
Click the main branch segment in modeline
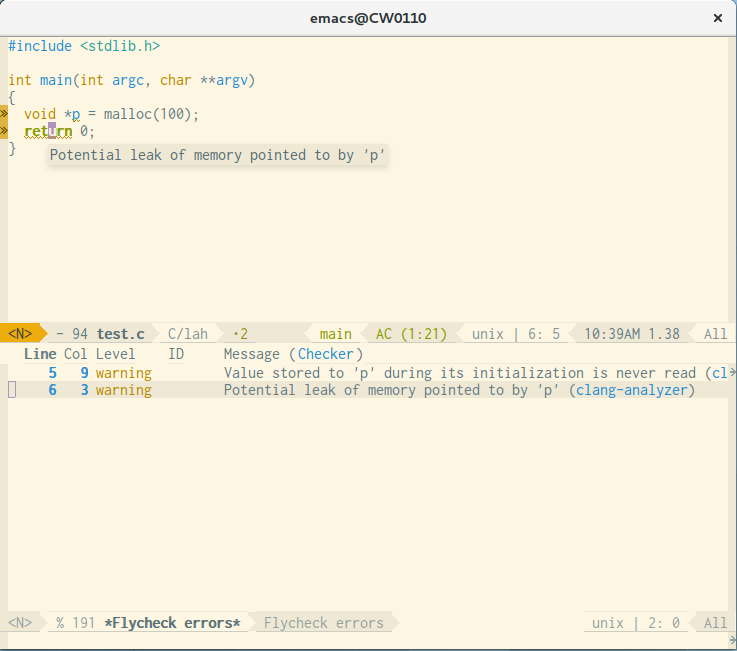click(335, 334)
